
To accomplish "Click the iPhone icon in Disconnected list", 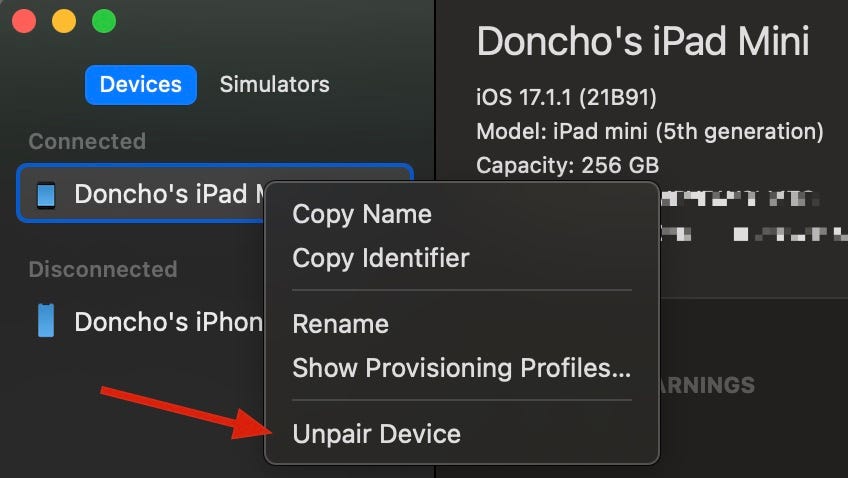I will (46, 321).
